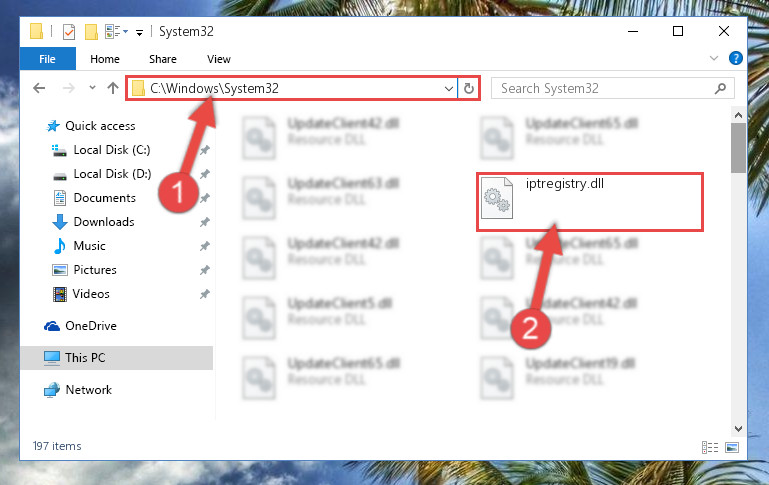Image resolution: width=769 pixels, height=485 pixels.
Task: Unpin Music using its pin icon
Action: pos(205,246)
